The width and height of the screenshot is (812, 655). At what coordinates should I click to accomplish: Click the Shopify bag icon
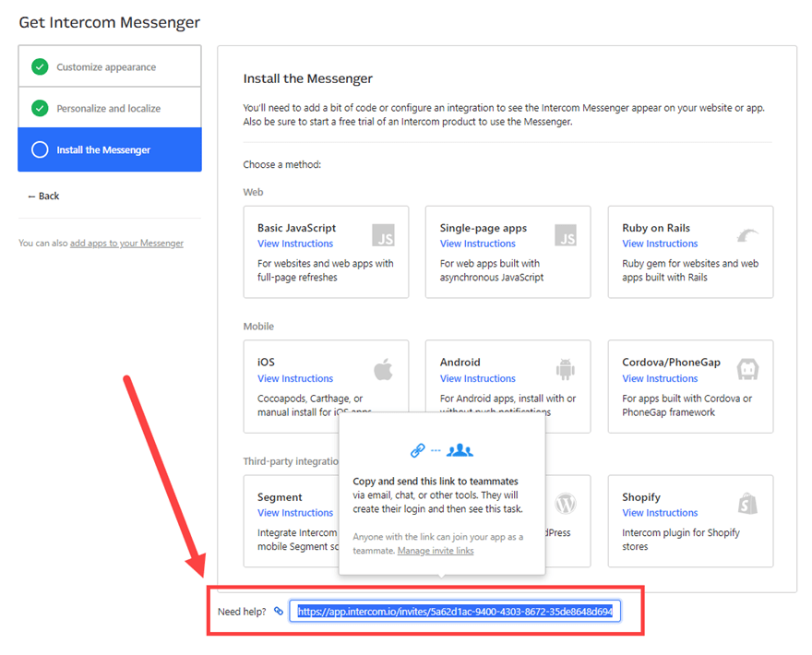[x=748, y=505]
